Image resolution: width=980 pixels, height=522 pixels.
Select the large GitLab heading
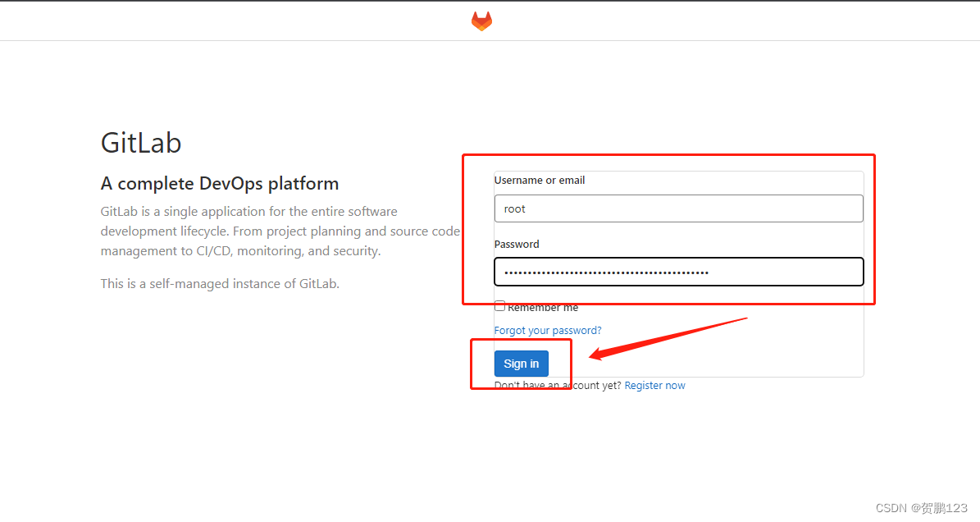(x=140, y=143)
